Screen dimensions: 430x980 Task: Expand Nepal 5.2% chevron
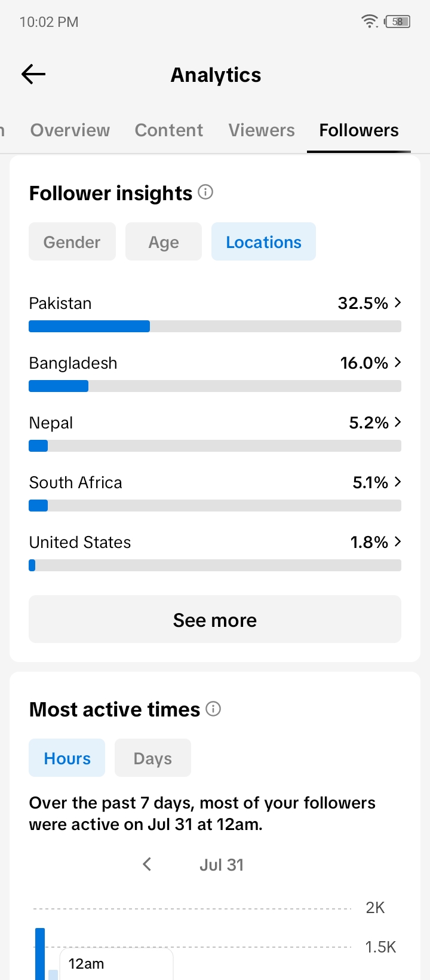(398, 422)
